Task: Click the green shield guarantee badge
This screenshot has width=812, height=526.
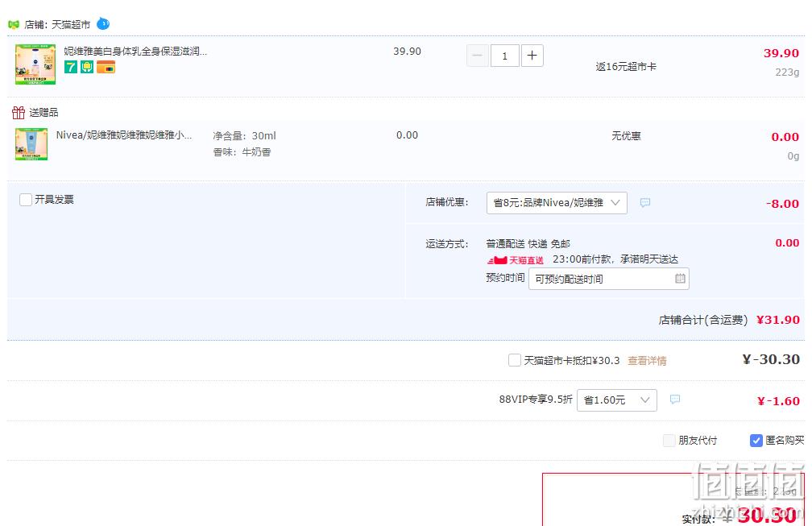Action: [x=87, y=67]
